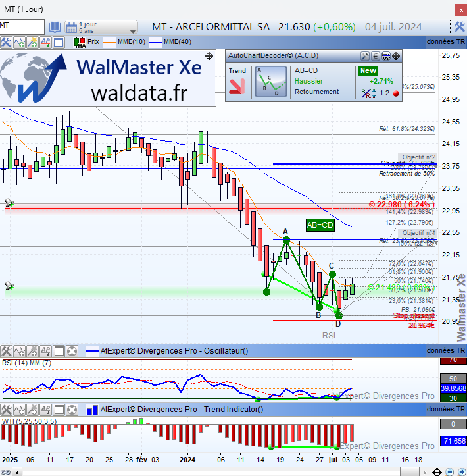The image size is (467, 476).
Task: Toggle the price panel window icon
Action: [59, 42]
